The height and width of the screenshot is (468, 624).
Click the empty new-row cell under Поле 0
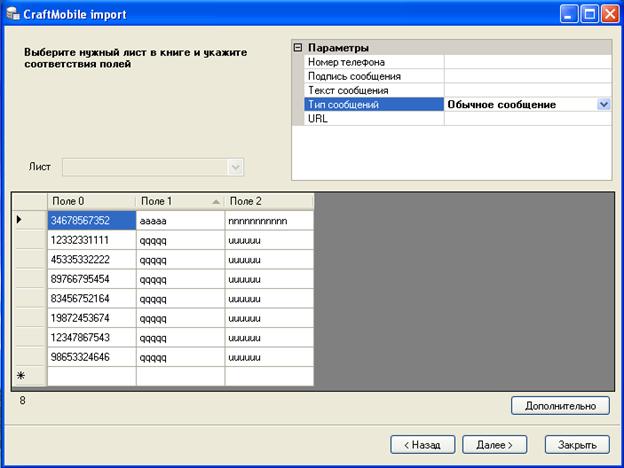[92, 376]
